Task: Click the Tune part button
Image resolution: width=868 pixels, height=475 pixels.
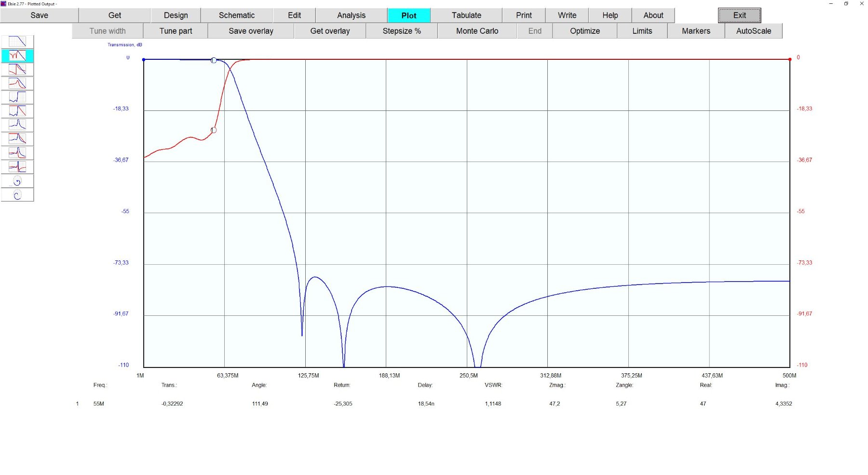Action: 176,31
